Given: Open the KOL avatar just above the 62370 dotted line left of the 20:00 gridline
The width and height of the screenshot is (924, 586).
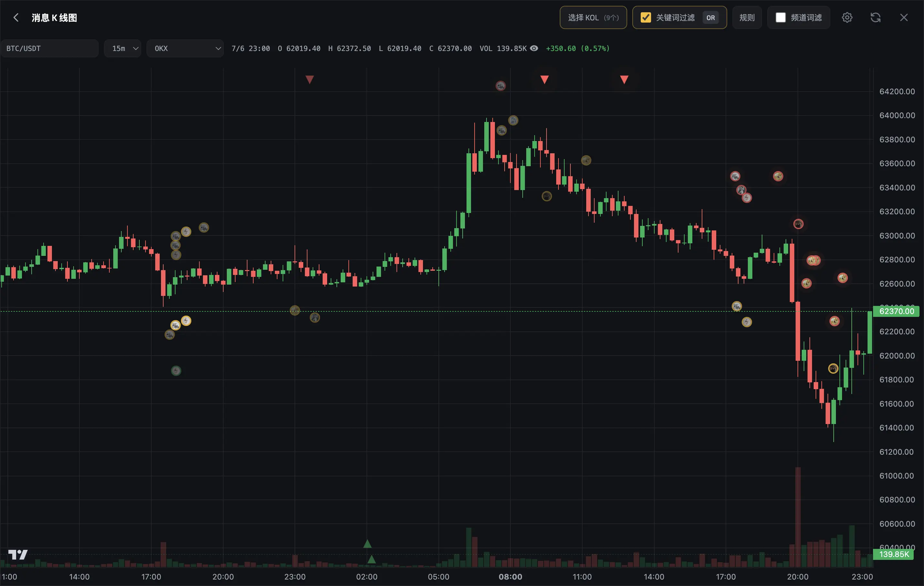Looking at the screenshot, I should pos(737,306).
